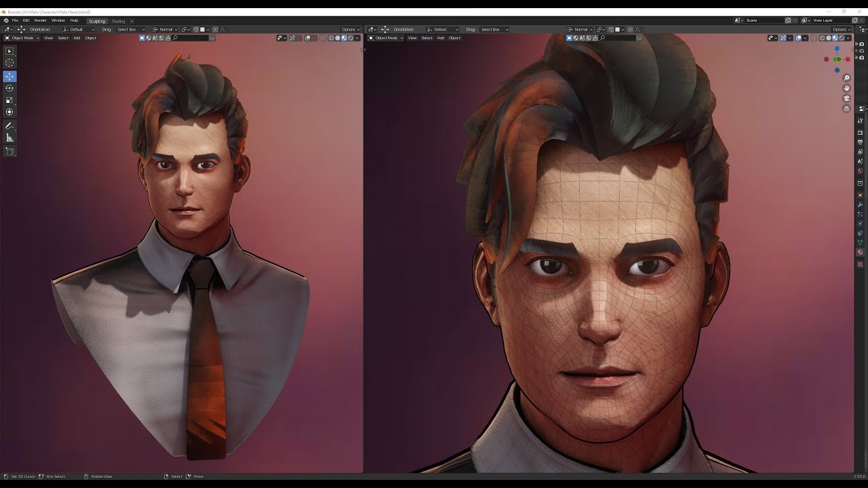Screen dimensions: 868x488
Task: Open the Object properties tab
Action: pos(860,195)
